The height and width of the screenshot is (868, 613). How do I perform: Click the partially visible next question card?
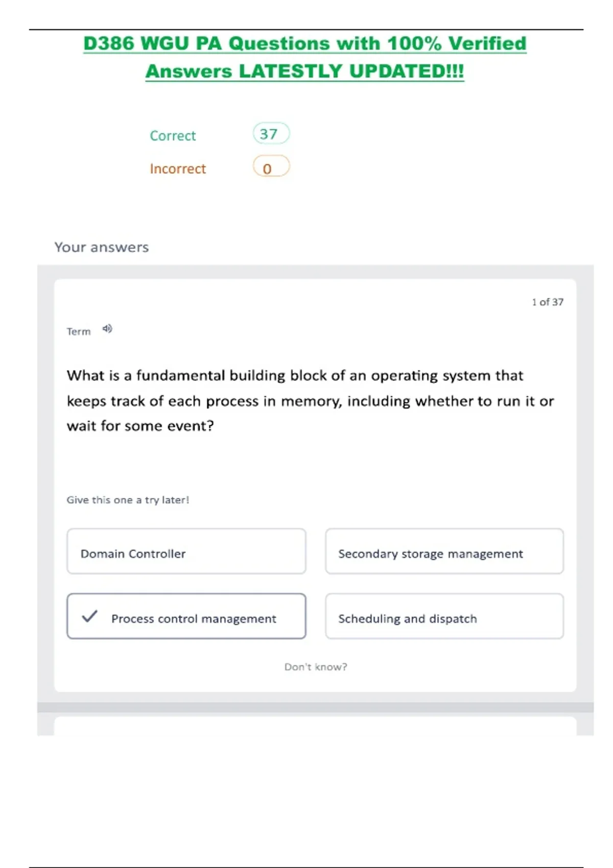315,726
